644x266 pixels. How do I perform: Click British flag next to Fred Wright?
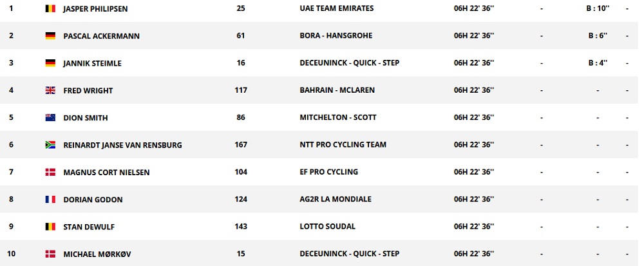[50, 91]
